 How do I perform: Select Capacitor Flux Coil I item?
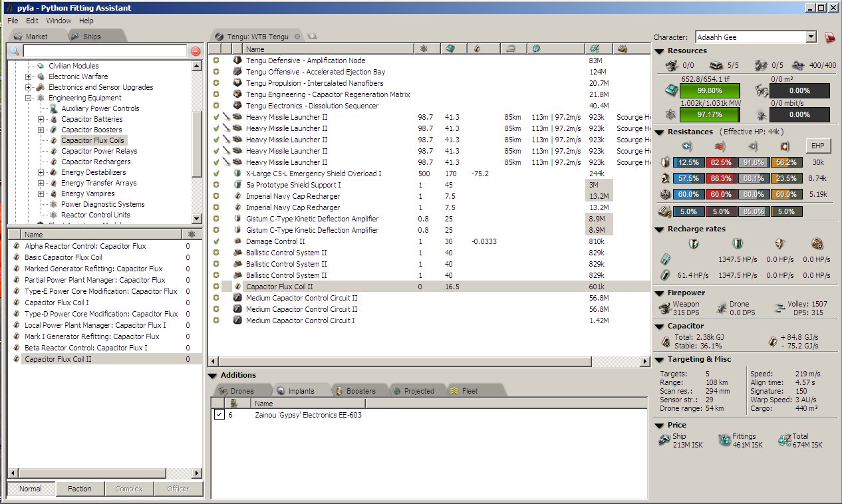[57, 303]
